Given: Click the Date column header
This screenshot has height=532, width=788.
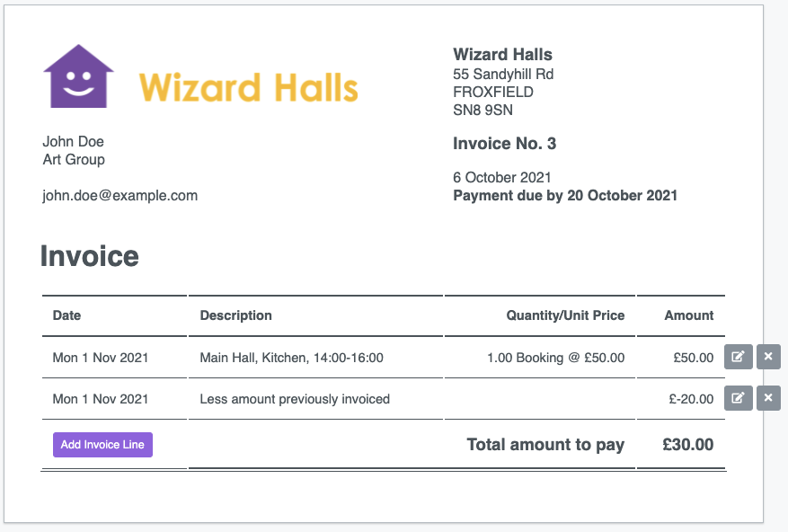Looking at the screenshot, I should point(66,315).
